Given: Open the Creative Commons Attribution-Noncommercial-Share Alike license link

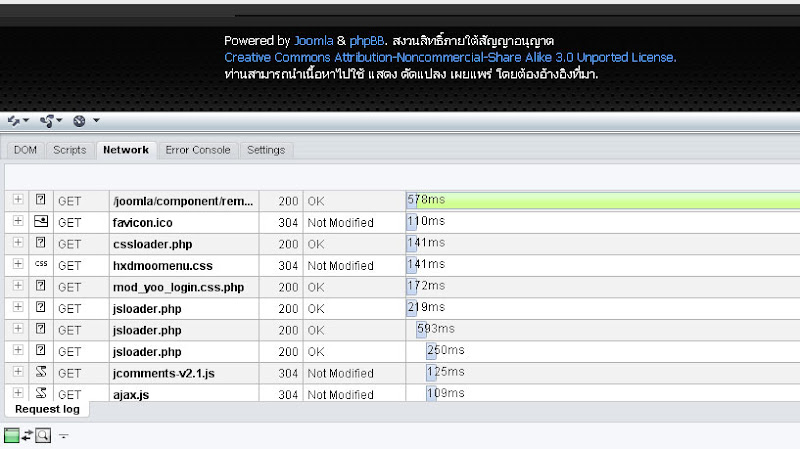Looking at the screenshot, I should pos(450,57).
